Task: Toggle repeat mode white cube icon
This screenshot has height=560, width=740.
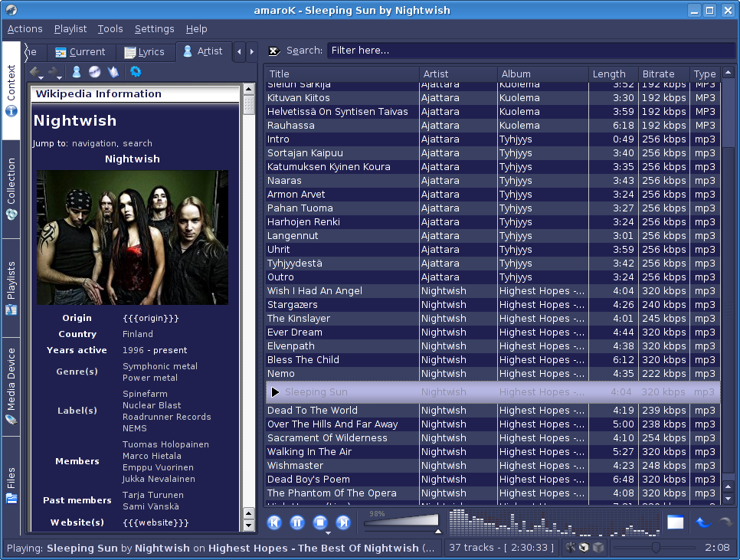Action: point(584,547)
